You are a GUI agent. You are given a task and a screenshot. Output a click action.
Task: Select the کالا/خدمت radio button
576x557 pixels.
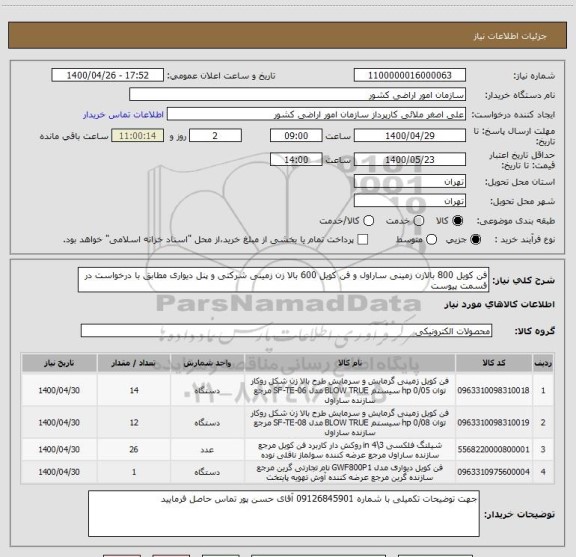(x=368, y=220)
